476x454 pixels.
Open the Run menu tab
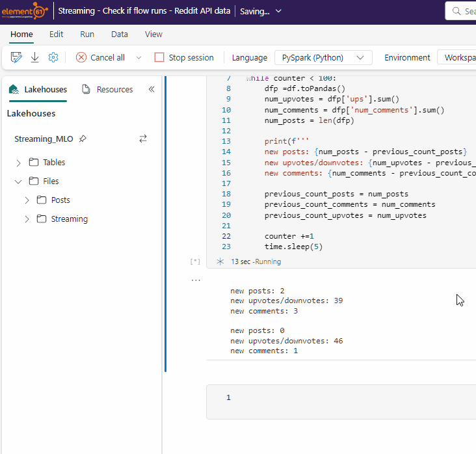pyautogui.click(x=87, y=34)
